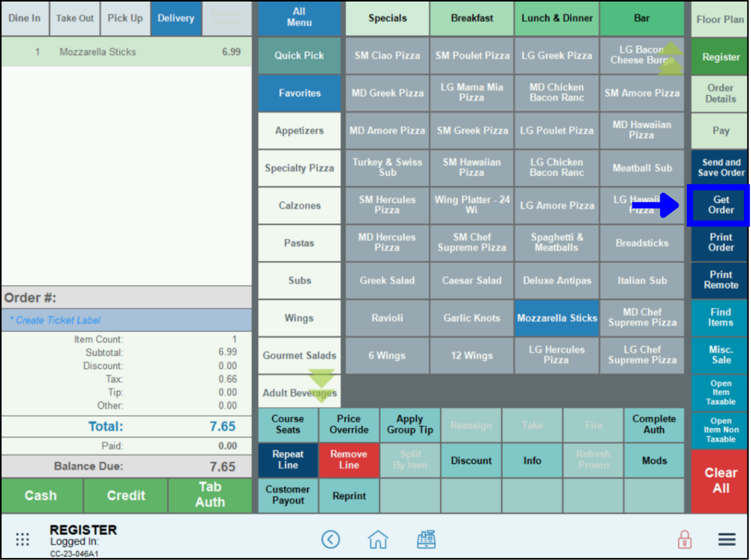Viewport: 751px width, 560px height.
Task: Switch to the Breakfast menu tab
Action: [x=472, y=18]
